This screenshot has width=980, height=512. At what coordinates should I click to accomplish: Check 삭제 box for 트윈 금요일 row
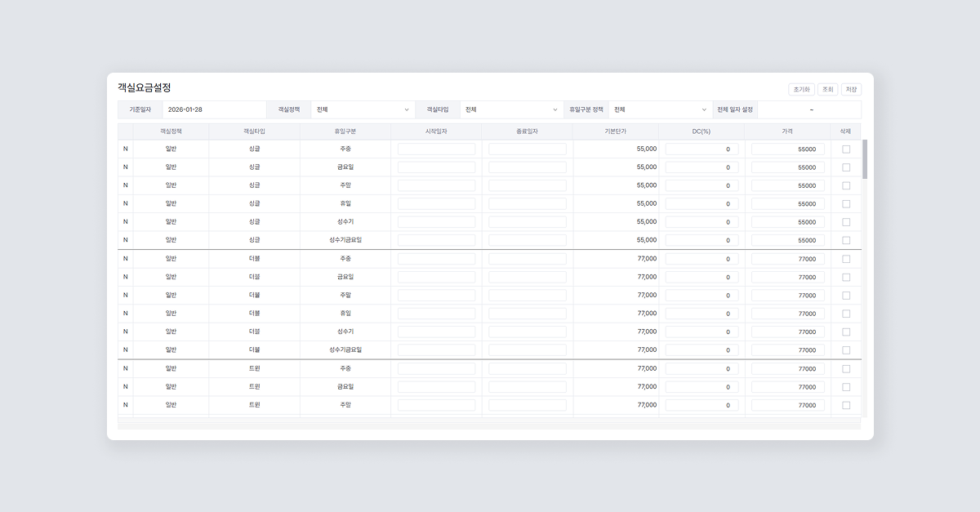[846, 387]
